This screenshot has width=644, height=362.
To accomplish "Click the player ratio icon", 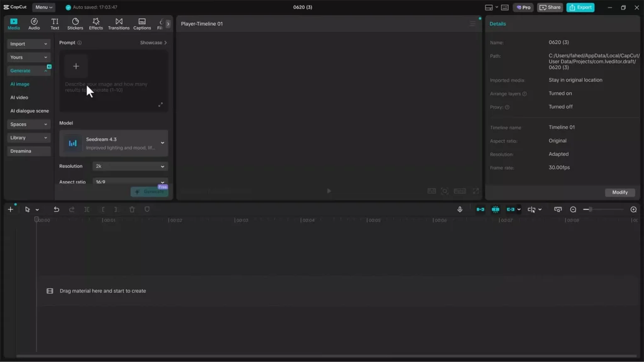I will pyautogui.click(x=460, y=191).
